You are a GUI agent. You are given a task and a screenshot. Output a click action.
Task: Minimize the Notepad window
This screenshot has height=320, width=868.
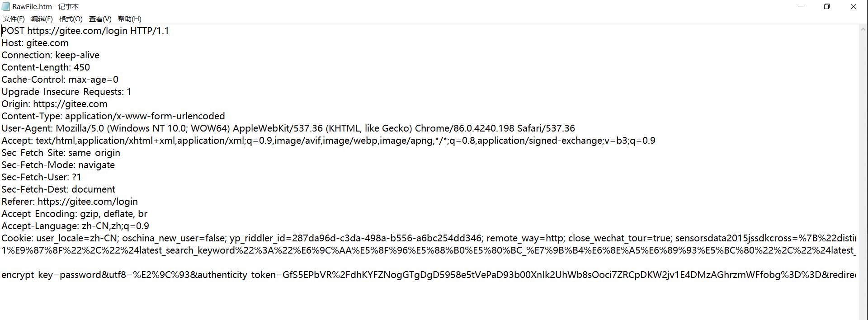tap(801, 6)
